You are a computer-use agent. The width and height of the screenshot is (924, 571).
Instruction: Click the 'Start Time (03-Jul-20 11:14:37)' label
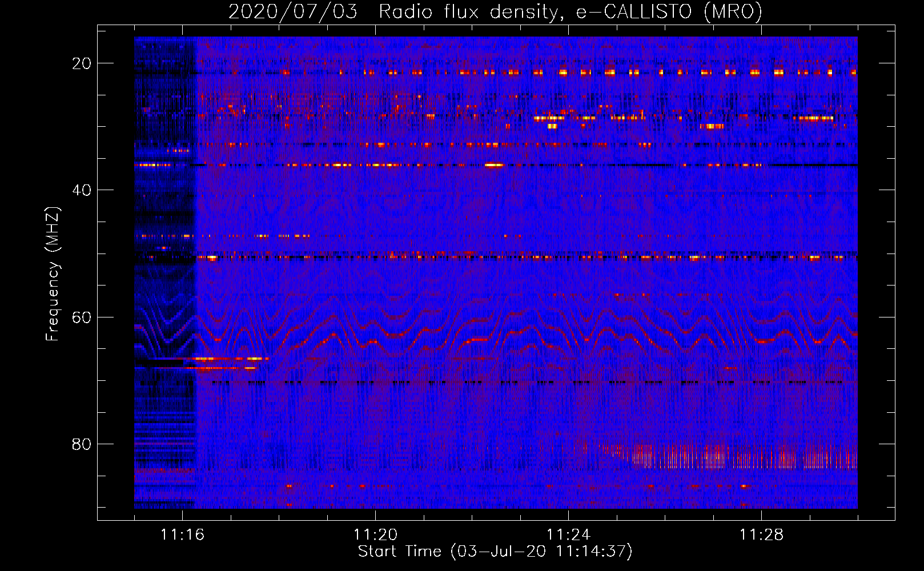click(x=495, y=552)
